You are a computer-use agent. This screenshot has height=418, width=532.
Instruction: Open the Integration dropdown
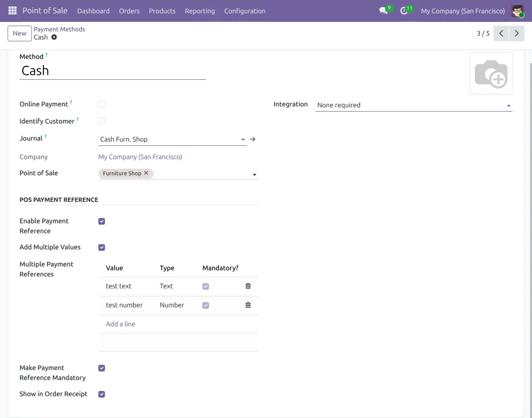tap(414, 105)
